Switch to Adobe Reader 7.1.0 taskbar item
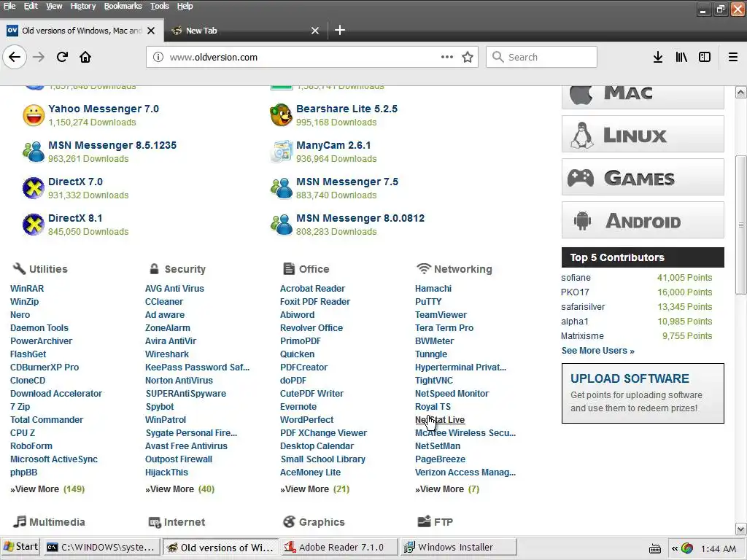 pyautogui.click(x=339, y=547)
